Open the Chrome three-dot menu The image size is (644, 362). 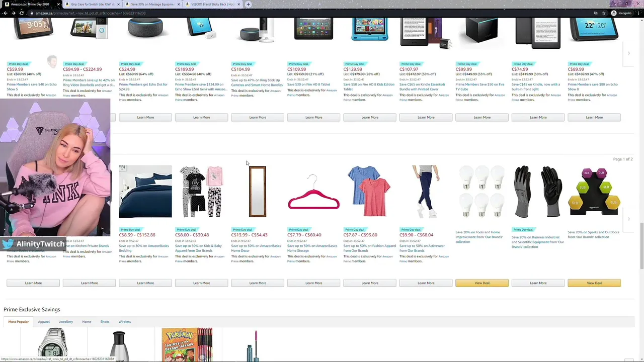(x=639, y=13)
